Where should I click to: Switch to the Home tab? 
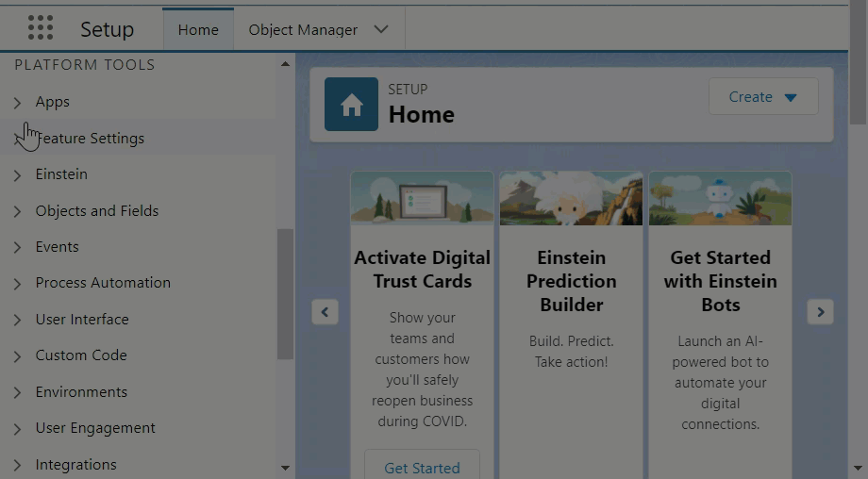(198, 29)
